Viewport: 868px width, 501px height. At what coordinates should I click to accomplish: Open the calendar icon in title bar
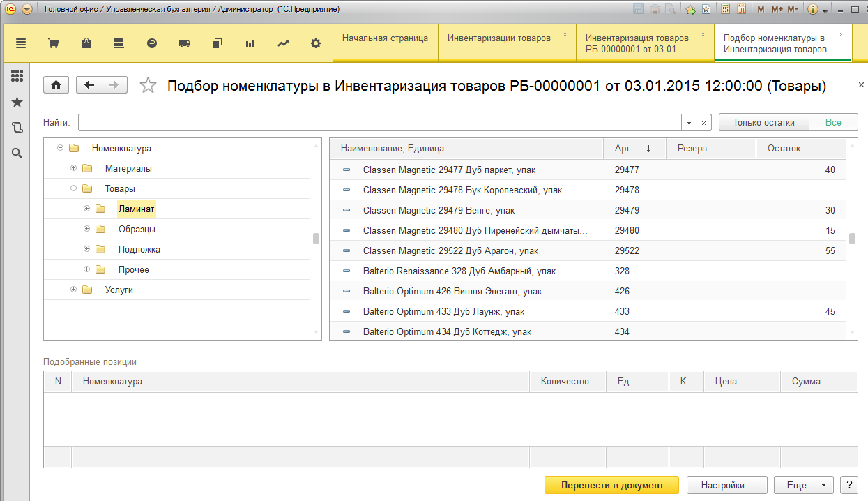(741, 10)
